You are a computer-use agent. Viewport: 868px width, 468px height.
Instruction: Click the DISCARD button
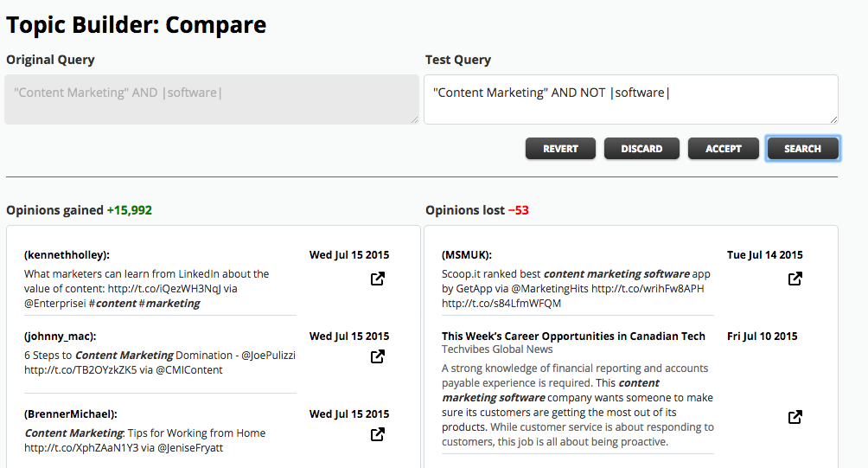[x=641, y=149]
